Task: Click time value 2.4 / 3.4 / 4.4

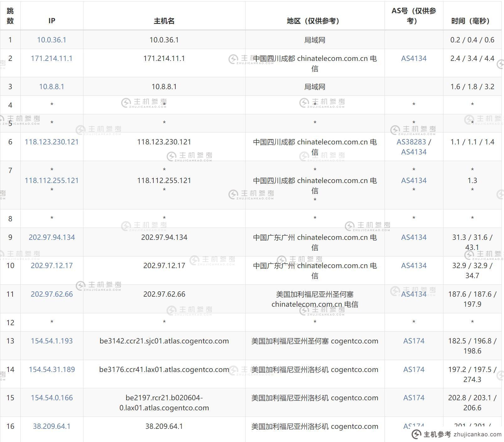Action: 472,58
